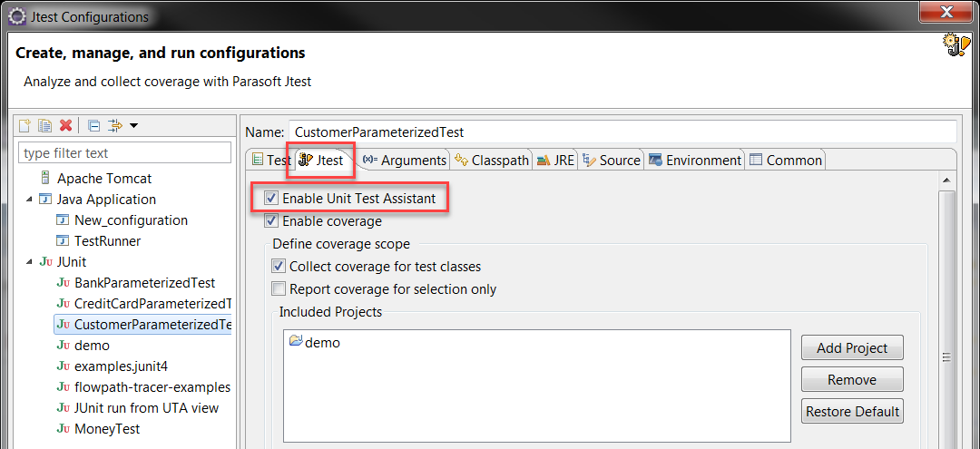Select the CustomerParameterizedTest tree row

143,325
